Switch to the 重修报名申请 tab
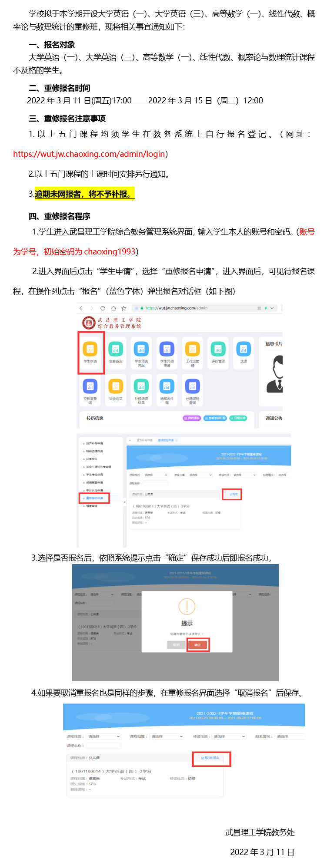Viewport: 327px width, 868px height. coord(166,440)
